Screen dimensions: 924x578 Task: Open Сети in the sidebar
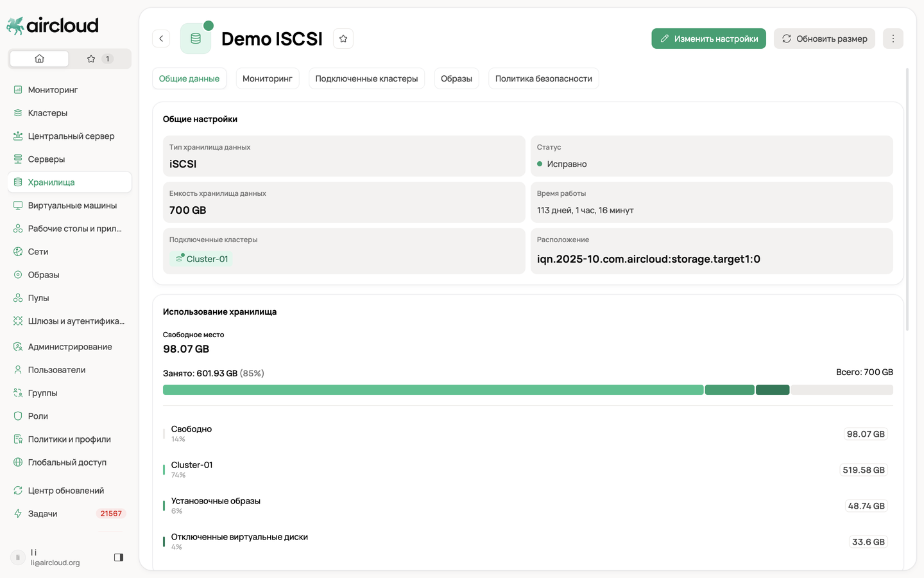(69, 252)
